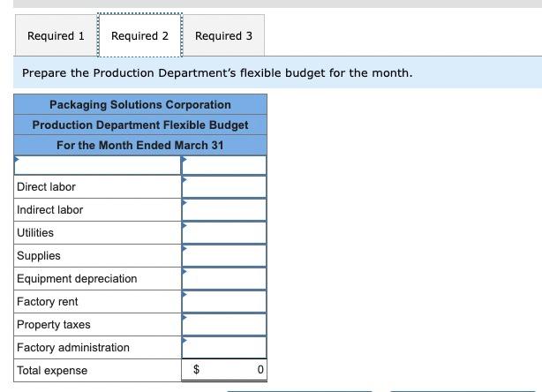The width and height of the screenshot is (542, 392).
Task: Click the blank header amount cell above Direct labor amount
Action: [224, 165]
